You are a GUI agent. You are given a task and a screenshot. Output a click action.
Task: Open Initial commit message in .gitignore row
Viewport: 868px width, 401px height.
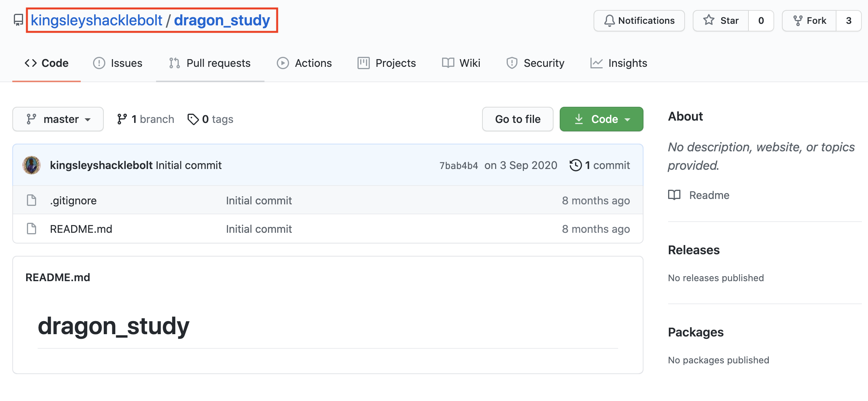click(x=259, y=200)
